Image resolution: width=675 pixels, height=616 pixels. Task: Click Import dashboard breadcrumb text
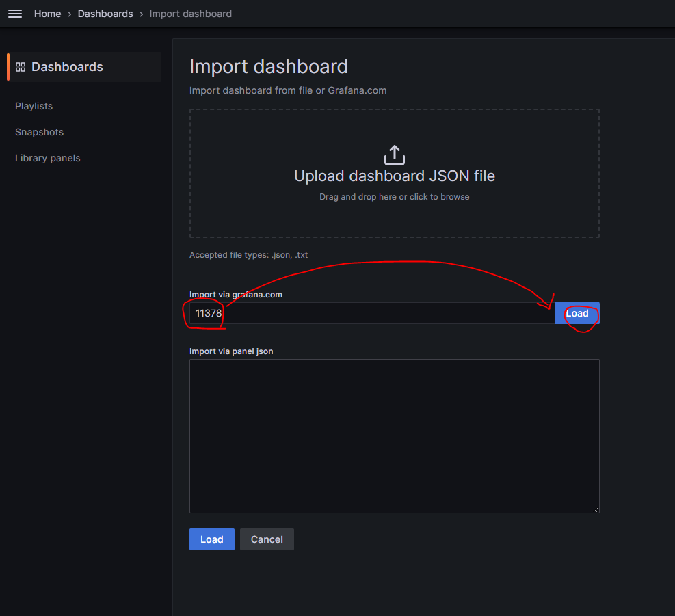[190, 14]
